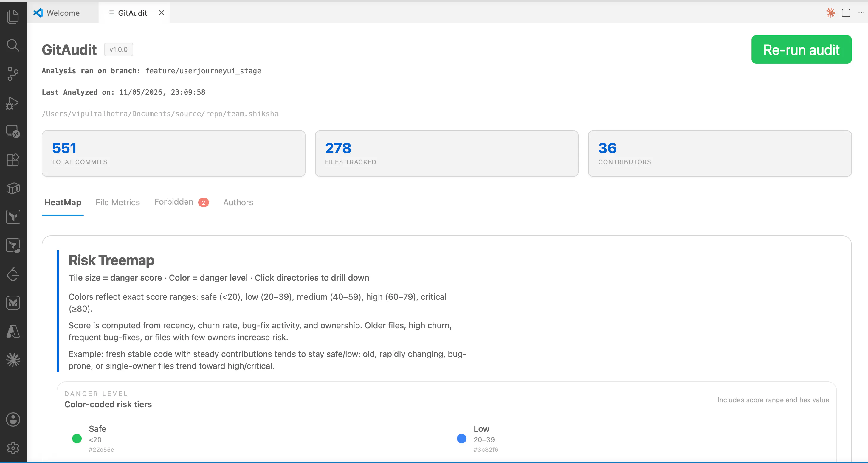Open the Manage gear icon

13,448
